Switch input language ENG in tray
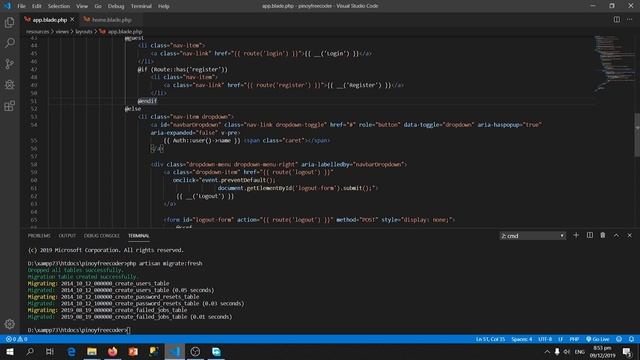640x360 pixels. click(580, 351)
